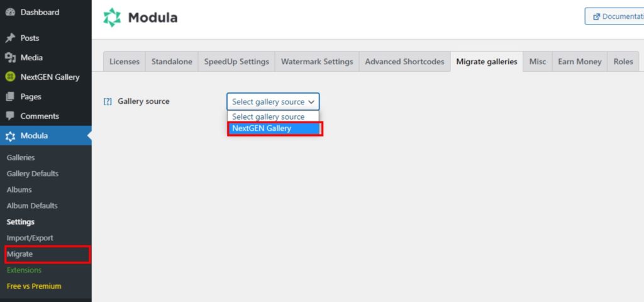Open Import/Export submenu link
This screenshot has width=644, height=302.
[30, 238]
